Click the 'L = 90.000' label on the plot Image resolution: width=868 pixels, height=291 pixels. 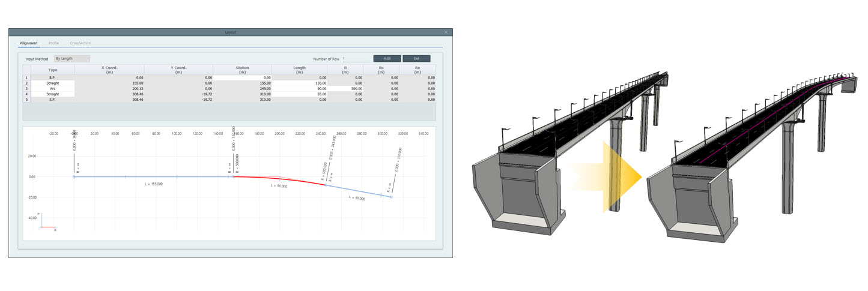click(279, 186)
